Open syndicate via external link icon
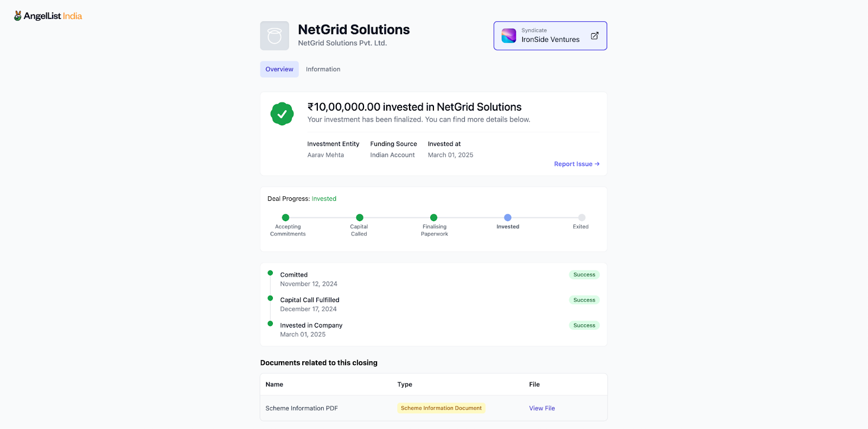This screenshot has height=429, width=868. point(595,36)
